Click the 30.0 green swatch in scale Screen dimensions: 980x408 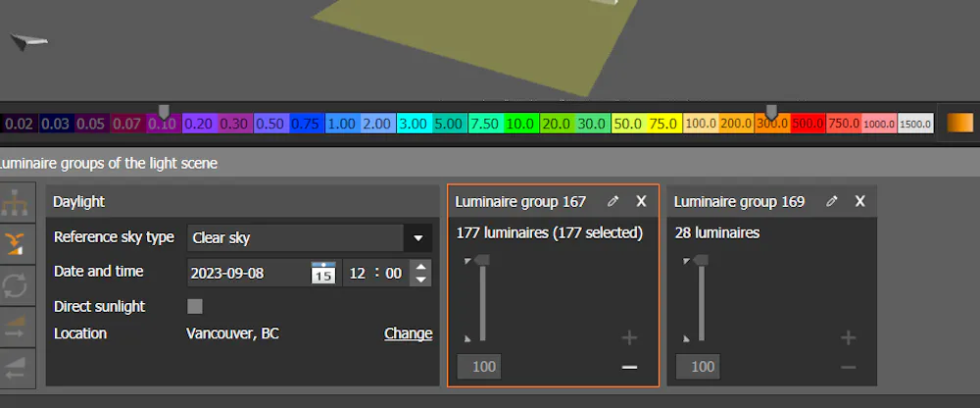coord(592,124)
